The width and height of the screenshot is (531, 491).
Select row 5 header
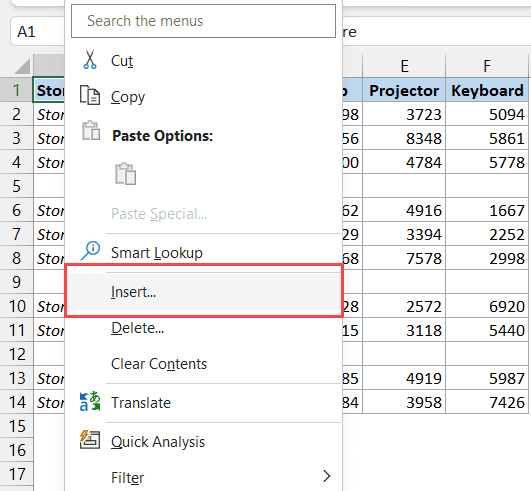pos(17,186)
